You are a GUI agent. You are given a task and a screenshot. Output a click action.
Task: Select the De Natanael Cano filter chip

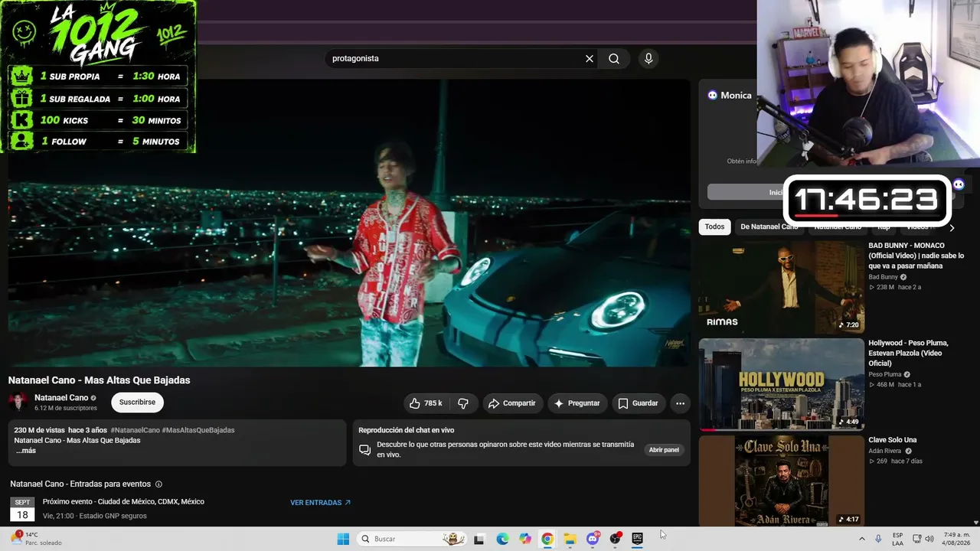[769, 227]
